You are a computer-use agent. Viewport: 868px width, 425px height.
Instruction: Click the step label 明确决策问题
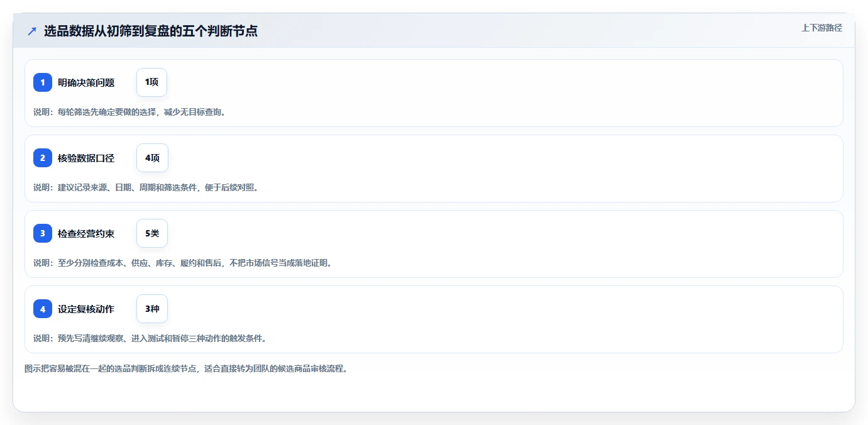pos(86,82)
